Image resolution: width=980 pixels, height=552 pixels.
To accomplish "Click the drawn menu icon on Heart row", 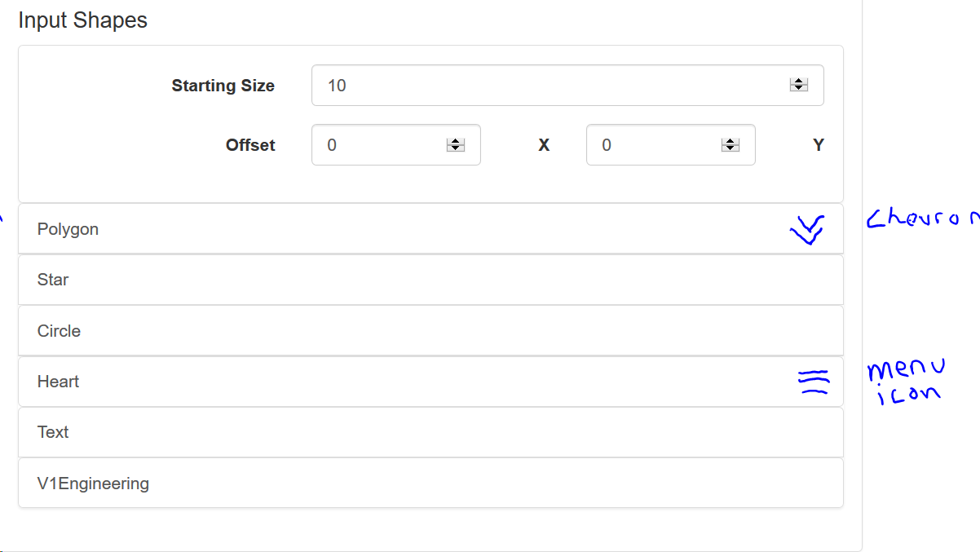I will pos(813,382).
